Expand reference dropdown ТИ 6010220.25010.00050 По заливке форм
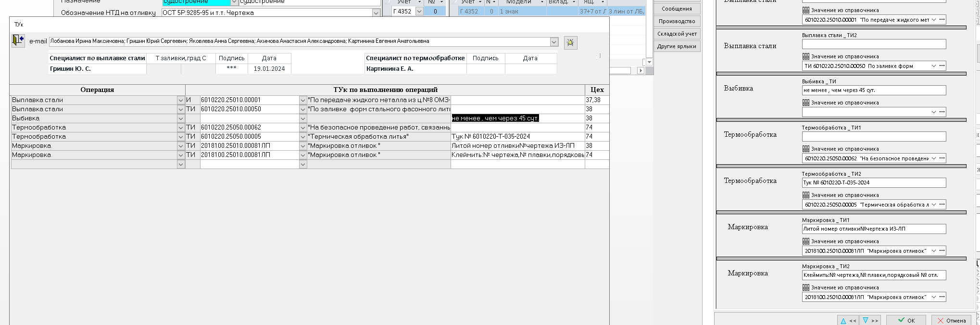This screenshot has height=325, width=980. point(934,66)
